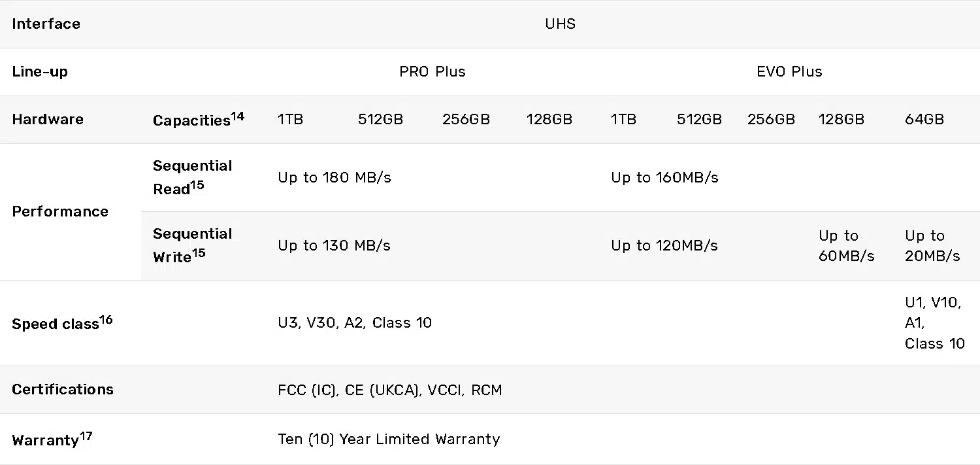The height and width of the screenshot is (465, 980).
Task: Click the Performance row label
Action: point(60,212)
